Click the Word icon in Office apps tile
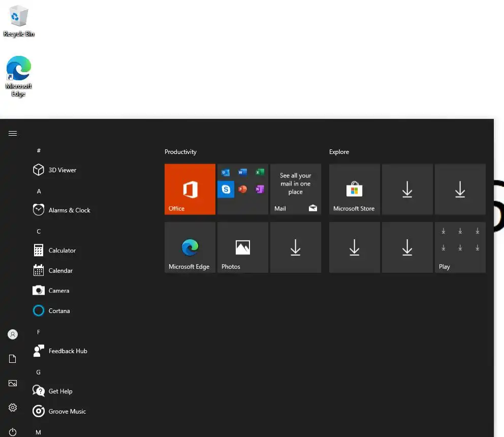The height and width of the screenshot is (437, 504). coord(243,172)
